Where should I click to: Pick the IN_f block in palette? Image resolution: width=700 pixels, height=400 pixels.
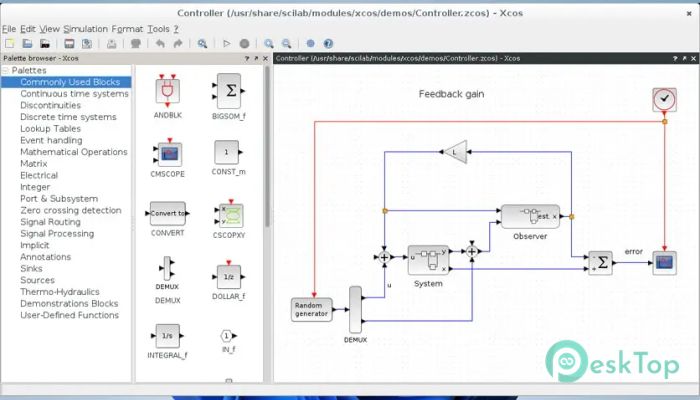[x=228, y=336]
